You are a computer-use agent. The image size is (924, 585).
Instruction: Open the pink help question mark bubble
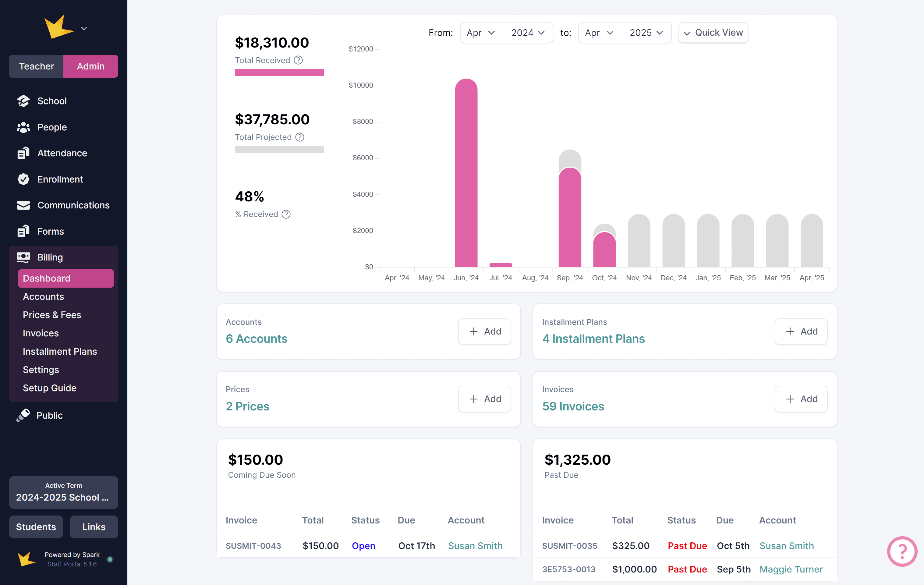tap(902, 551)
